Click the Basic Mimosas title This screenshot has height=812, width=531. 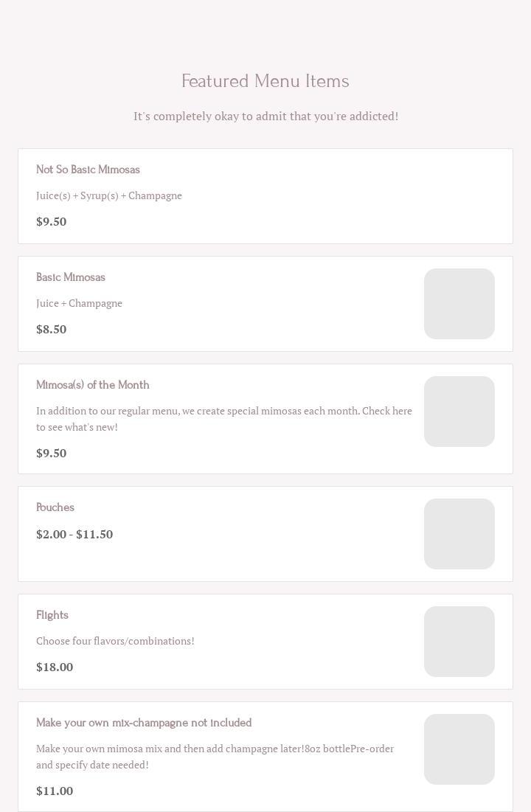(x=71, y=277)
